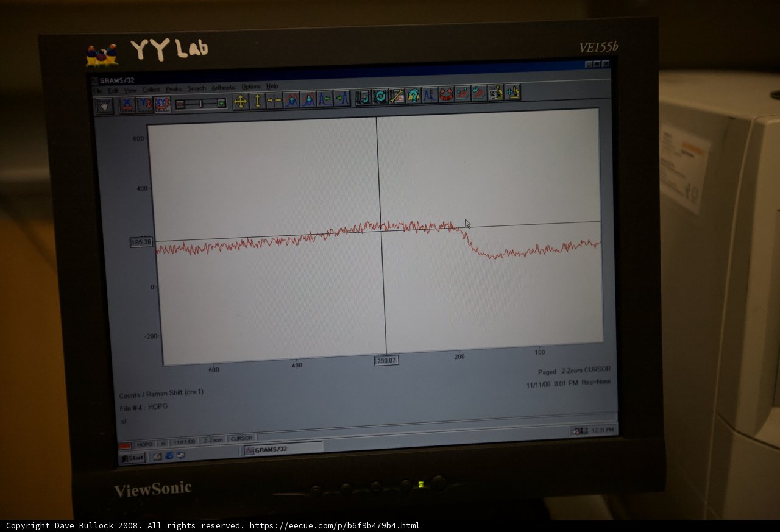Click the GRAMS/32 taskbar button
780x532 pixels.
pos(283,449)
